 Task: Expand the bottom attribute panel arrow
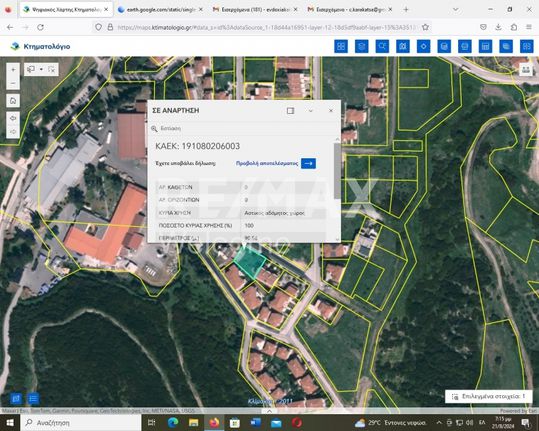click(x=270, y=410)
